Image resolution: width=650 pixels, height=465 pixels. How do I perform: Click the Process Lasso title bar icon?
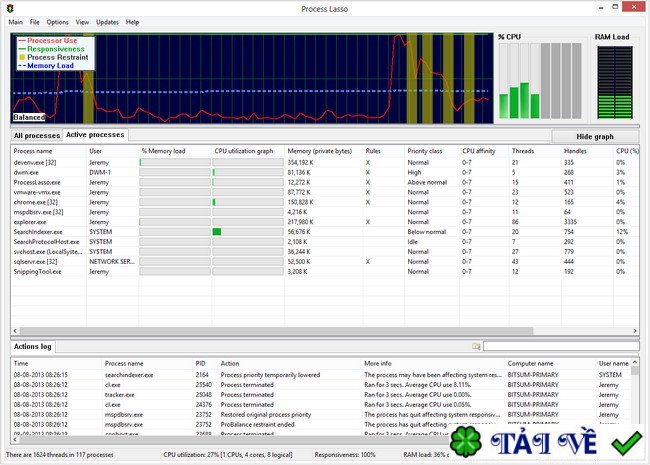click(x=10, y=8)
